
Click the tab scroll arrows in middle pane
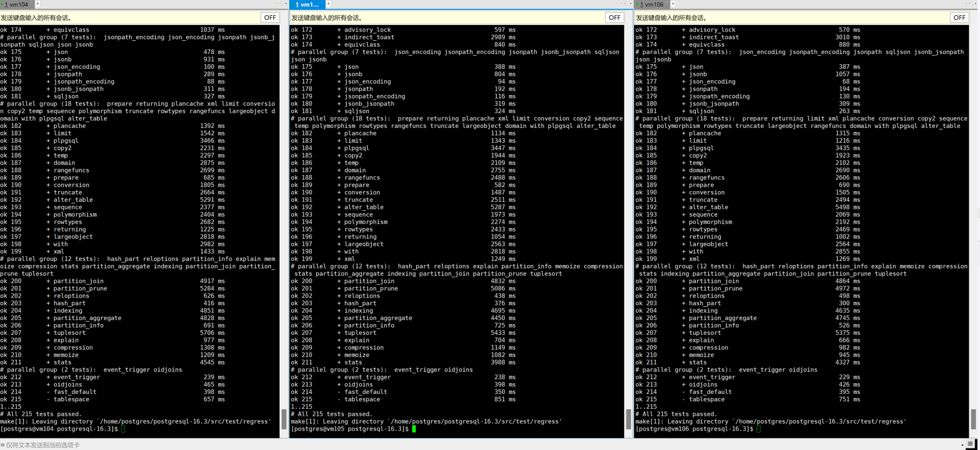623,4
